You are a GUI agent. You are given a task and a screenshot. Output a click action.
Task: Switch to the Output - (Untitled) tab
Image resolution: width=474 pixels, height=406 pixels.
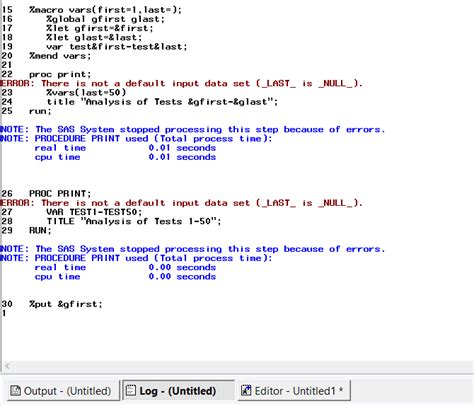coord(61,391)
